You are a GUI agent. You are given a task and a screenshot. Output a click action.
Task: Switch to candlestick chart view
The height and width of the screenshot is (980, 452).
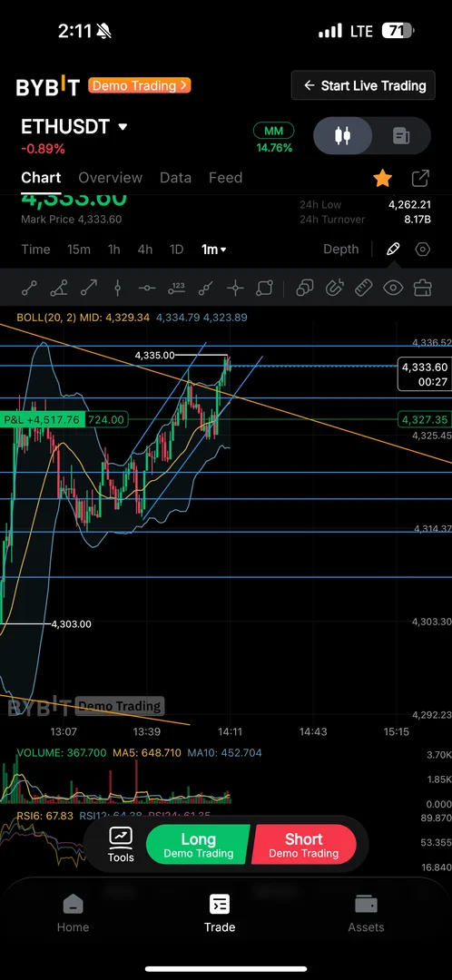pos(342,135)
